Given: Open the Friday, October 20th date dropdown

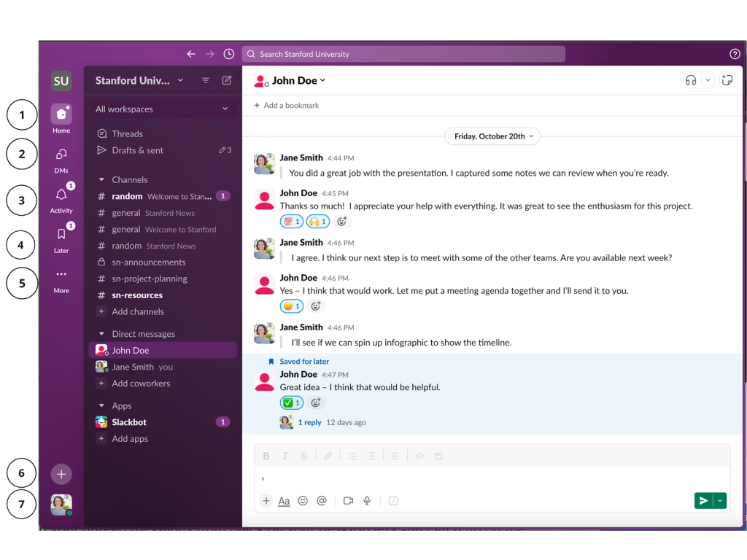Looking at the screenshot, I should [x=492, y=136].
